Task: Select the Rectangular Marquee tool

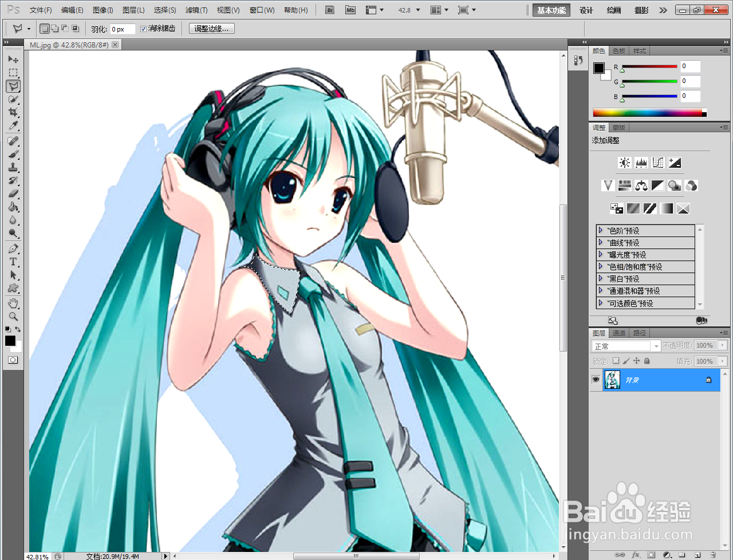Action: [x=13, y=73]
